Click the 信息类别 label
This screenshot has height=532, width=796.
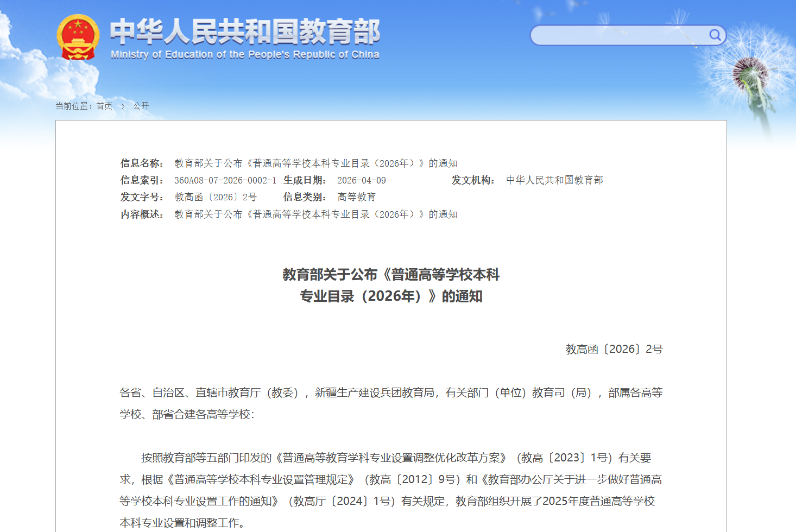click(305, 197)
